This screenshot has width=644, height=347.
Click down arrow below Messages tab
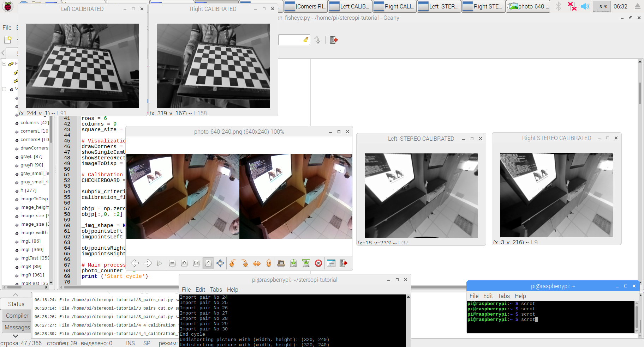tap(16, 336)
